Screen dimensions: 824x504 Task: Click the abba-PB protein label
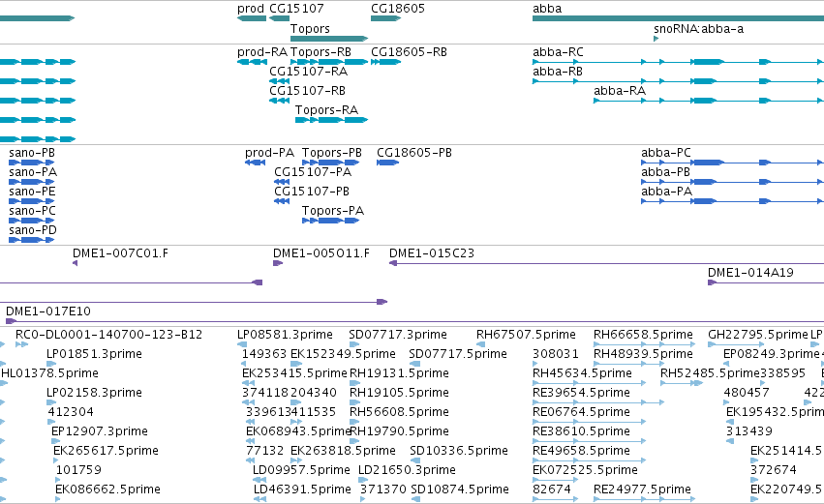pos(665,172)
